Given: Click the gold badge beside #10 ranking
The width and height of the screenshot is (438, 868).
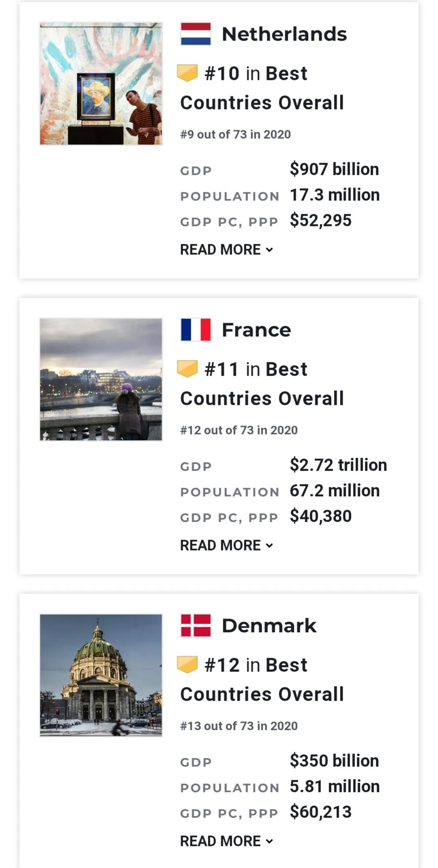Looking at the screenshot, I should [187, 73].
